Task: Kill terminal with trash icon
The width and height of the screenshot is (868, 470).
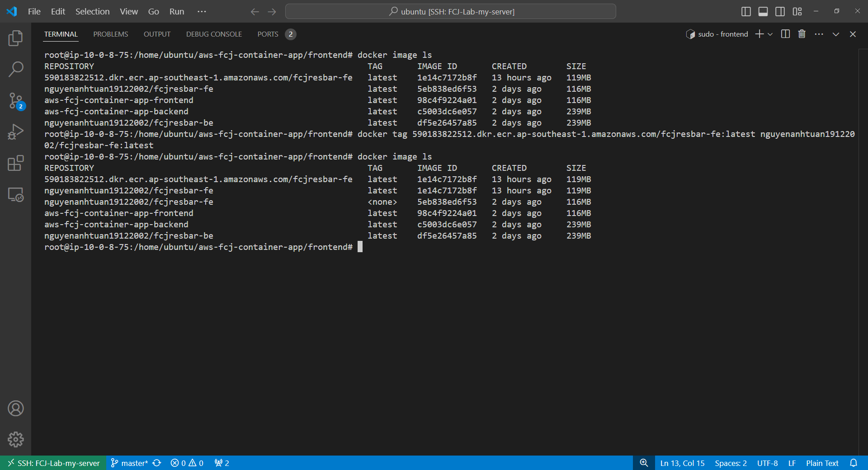Action: 802,34
